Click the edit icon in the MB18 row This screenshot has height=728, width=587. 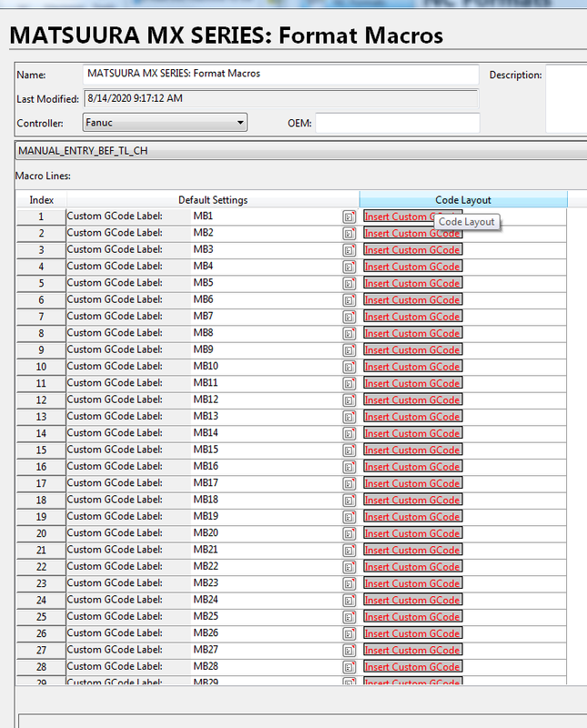click(349, 500)
